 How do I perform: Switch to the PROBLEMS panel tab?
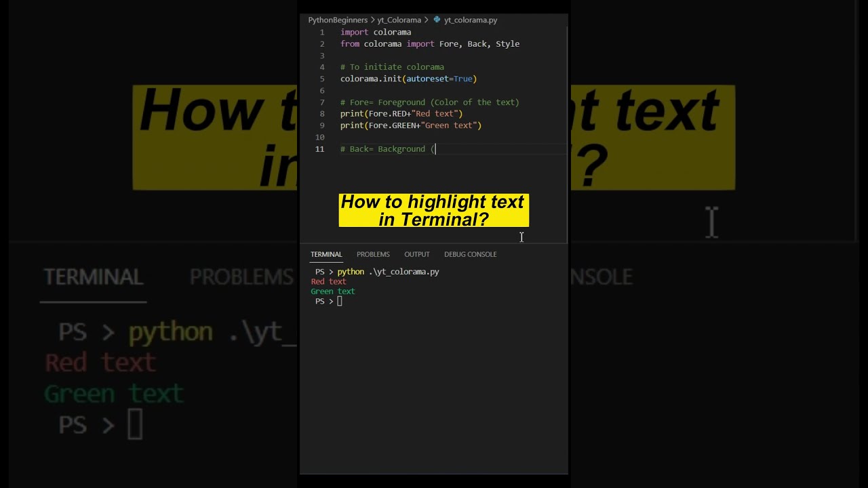(373, 254)
